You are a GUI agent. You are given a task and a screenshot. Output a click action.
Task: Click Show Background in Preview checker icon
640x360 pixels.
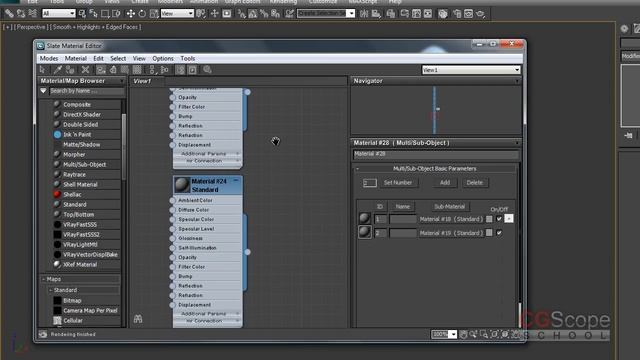137,70
